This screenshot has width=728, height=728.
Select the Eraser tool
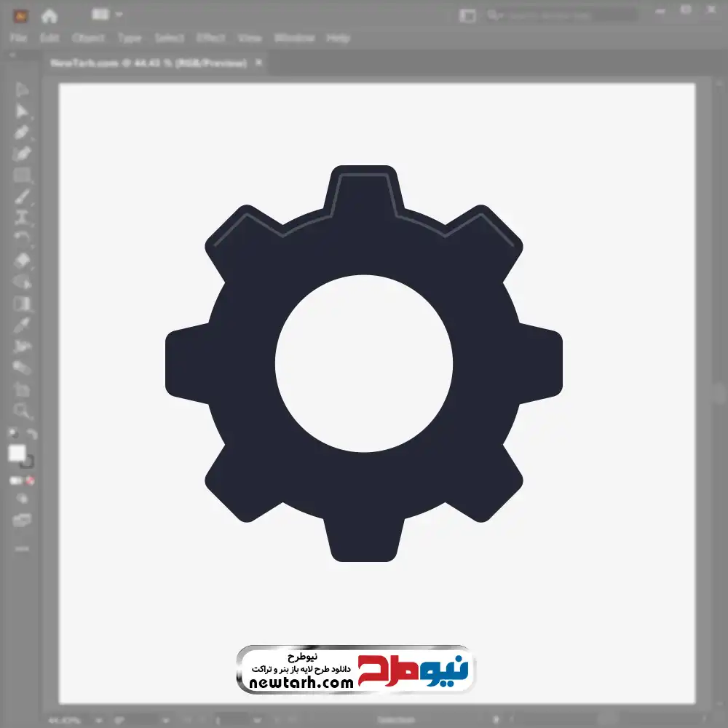point(22,260)
